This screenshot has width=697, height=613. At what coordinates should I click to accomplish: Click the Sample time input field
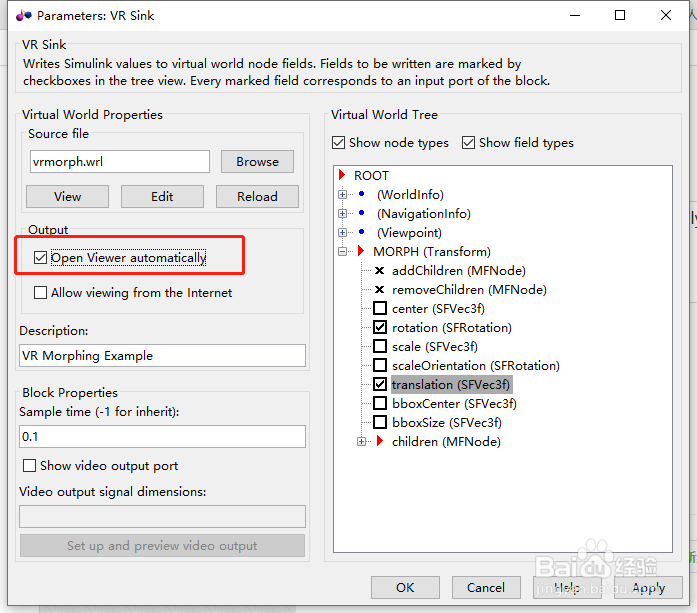click(162, 437)
